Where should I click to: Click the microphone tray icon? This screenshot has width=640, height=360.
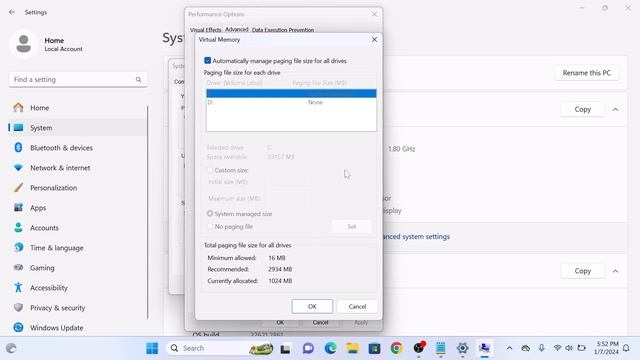(541, 348)
